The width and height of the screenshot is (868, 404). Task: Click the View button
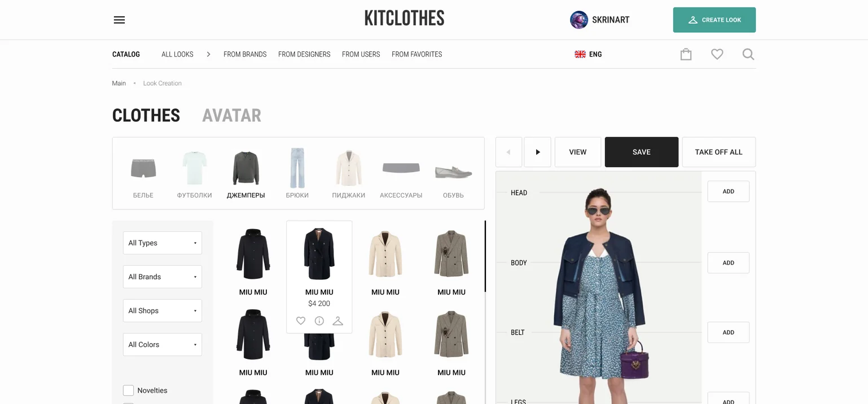(578, 152)
